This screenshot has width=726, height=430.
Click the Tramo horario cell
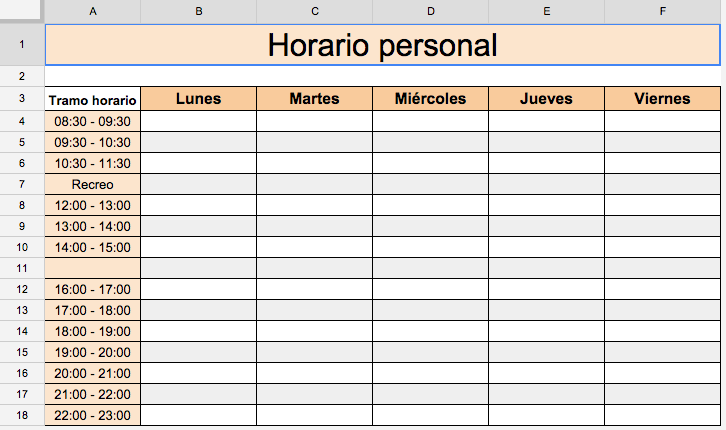(93, 99)
